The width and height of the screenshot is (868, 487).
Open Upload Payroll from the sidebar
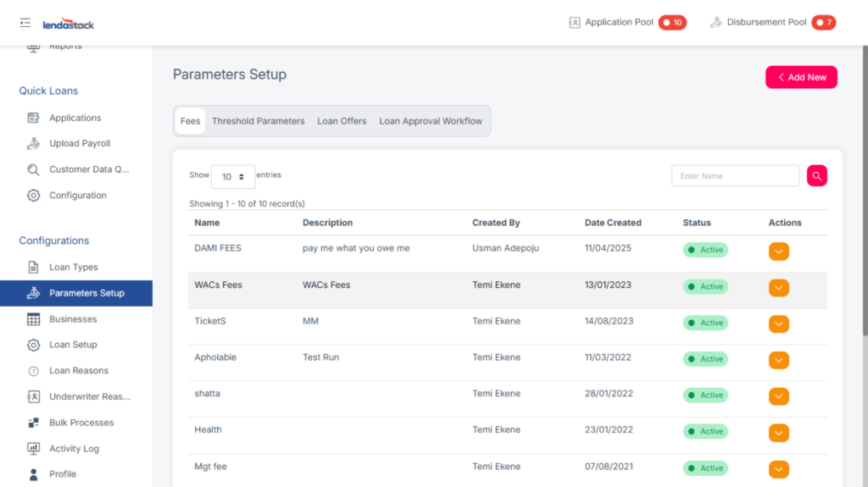point(79,144)
